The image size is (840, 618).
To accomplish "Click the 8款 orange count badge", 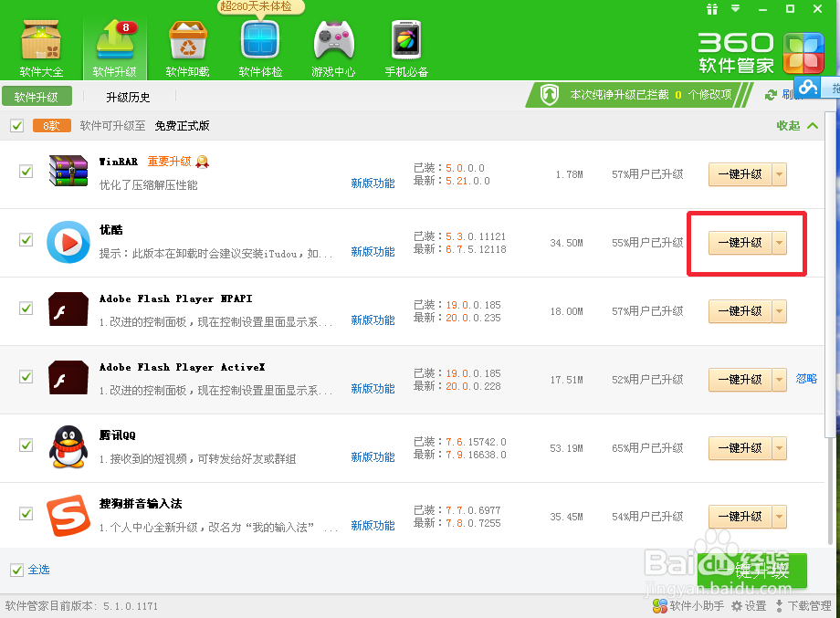I will click(51, 126).
